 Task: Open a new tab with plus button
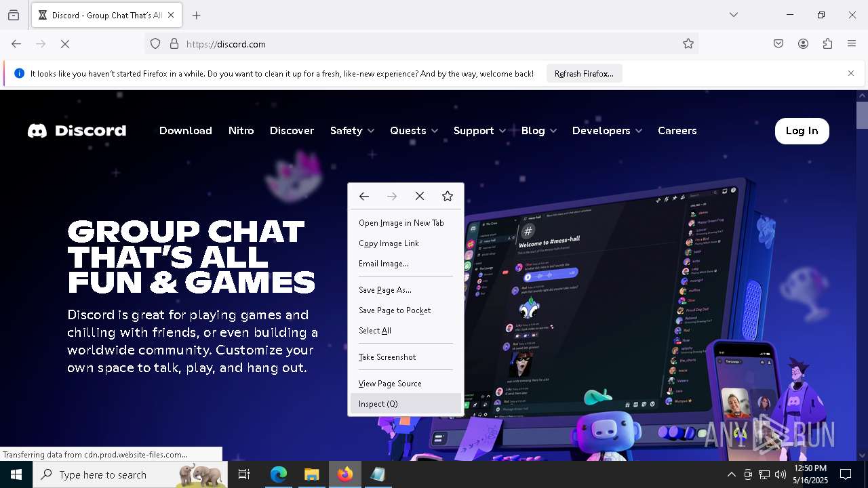(x=197, y=15)
